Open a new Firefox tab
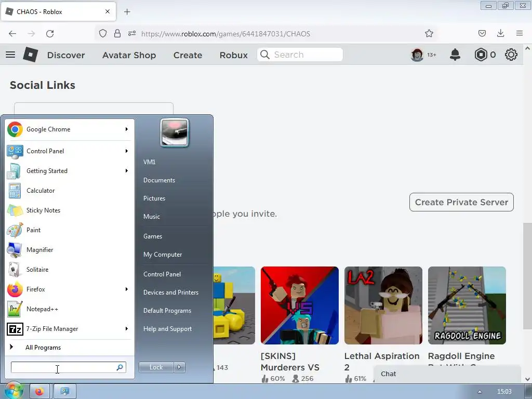 [x=127, y=11]
